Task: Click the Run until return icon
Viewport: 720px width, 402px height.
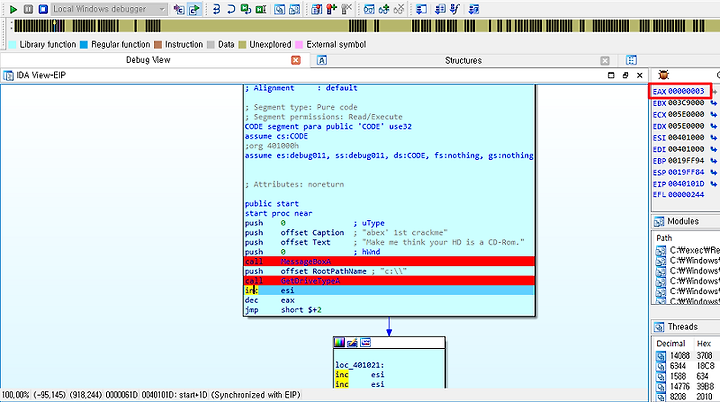Action: click(246, 9)
